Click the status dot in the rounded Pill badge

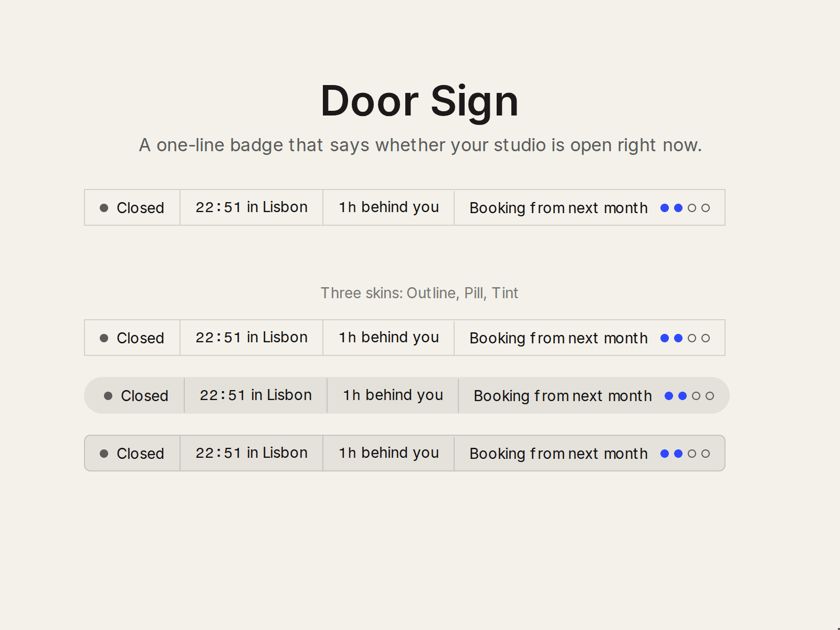(x=108, y=396)
